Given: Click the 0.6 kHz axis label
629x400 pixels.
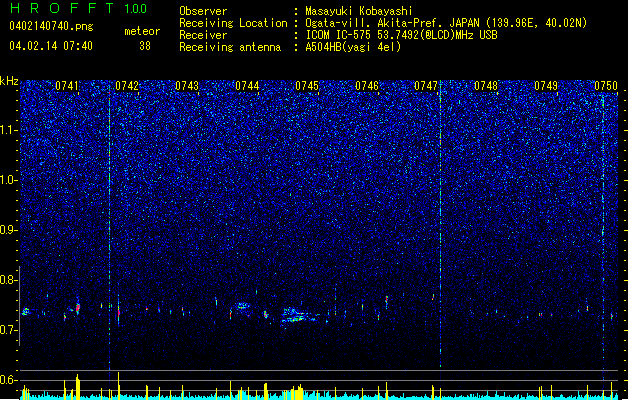Looking at the screenshot, I should pos(9,380).
